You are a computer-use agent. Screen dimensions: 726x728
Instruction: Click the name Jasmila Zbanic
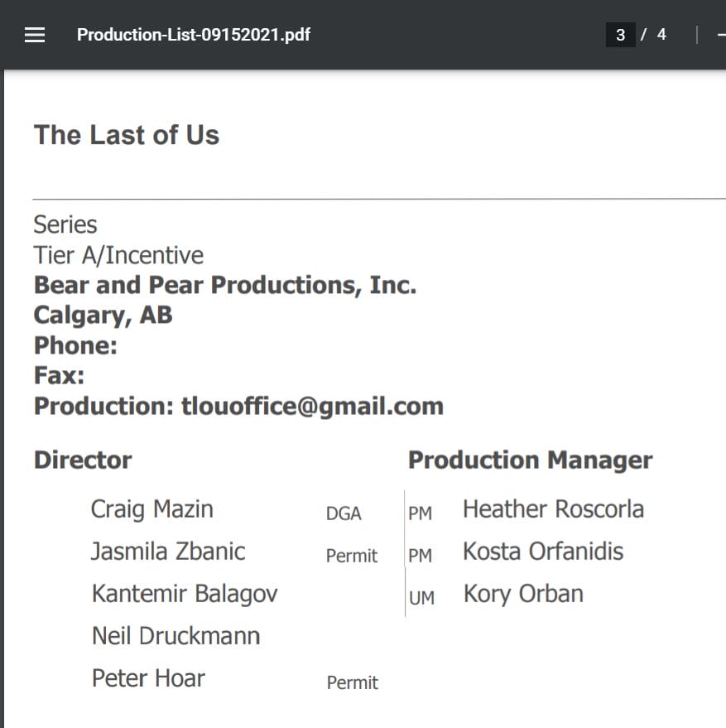pos(168,552)
